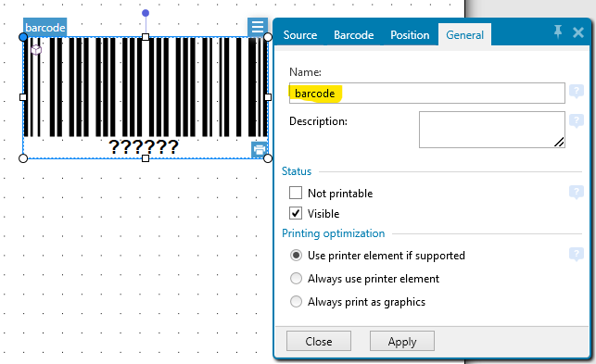Pin the properties dialog with the pushpin
Screen dimensions: 596x364
click(x=558, y=31)
